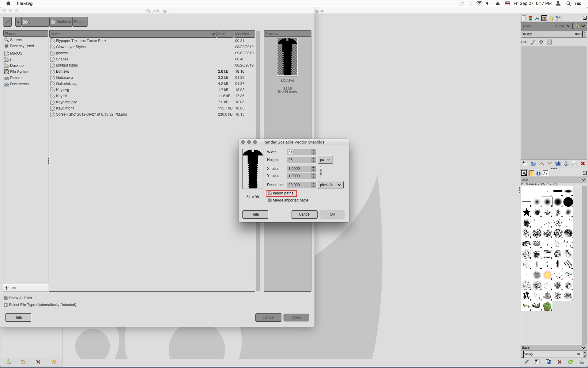Open the Paths dock tab icon
Image resolution: width=588 pixels, height=368 pixels.
click(x=537, y=18)
